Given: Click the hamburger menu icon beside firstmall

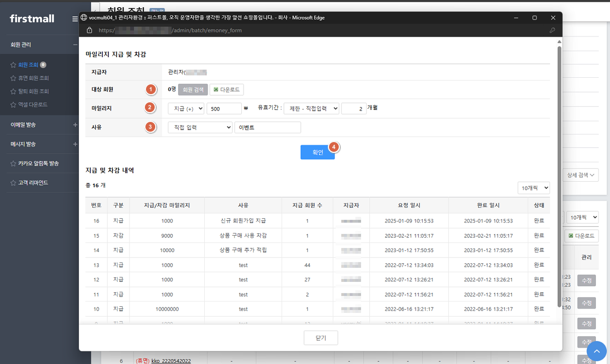Looking at the screenshot, I should pyautogui.click(x=75, y=19).
